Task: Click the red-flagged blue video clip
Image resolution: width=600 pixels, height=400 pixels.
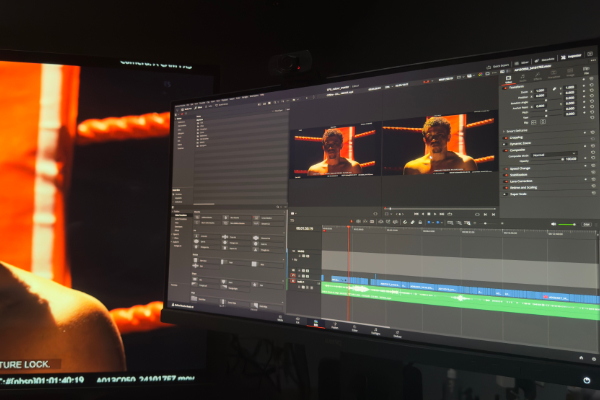Action: tap(556, 297)
